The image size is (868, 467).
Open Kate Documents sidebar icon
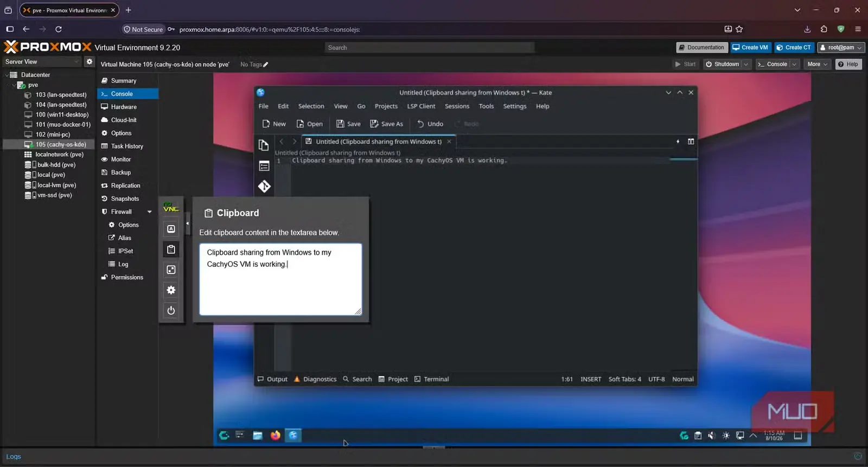pos(264,145)
